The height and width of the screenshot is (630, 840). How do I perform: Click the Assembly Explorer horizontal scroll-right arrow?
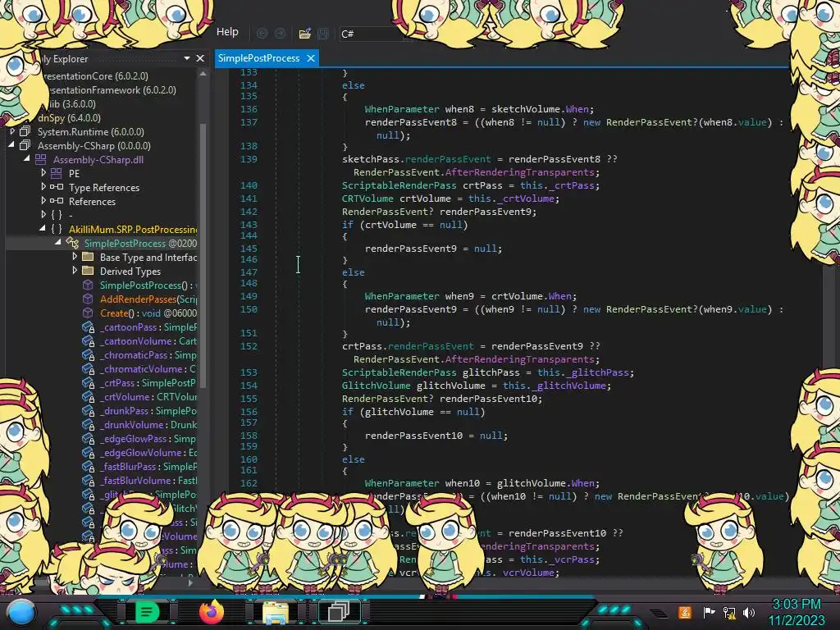tap(190, 582)
